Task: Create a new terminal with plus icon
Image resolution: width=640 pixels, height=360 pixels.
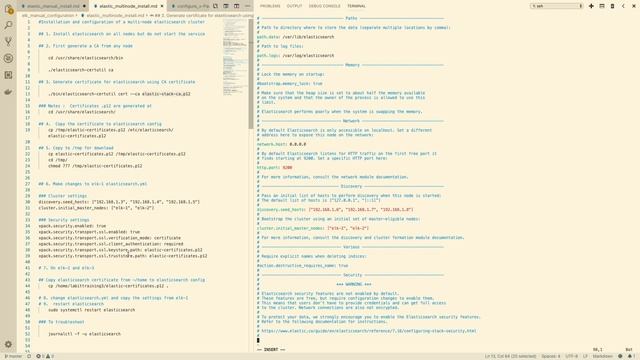Action: (x=591, y=6)
